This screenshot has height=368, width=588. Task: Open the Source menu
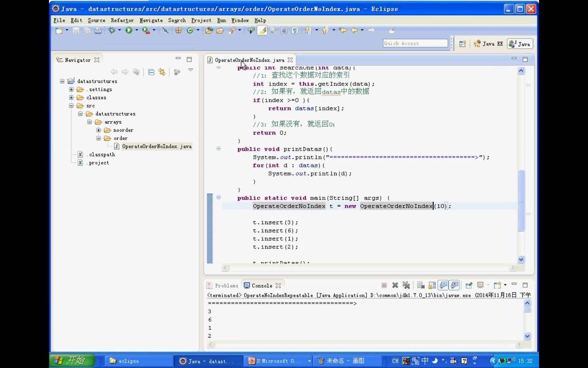point(97,20)
